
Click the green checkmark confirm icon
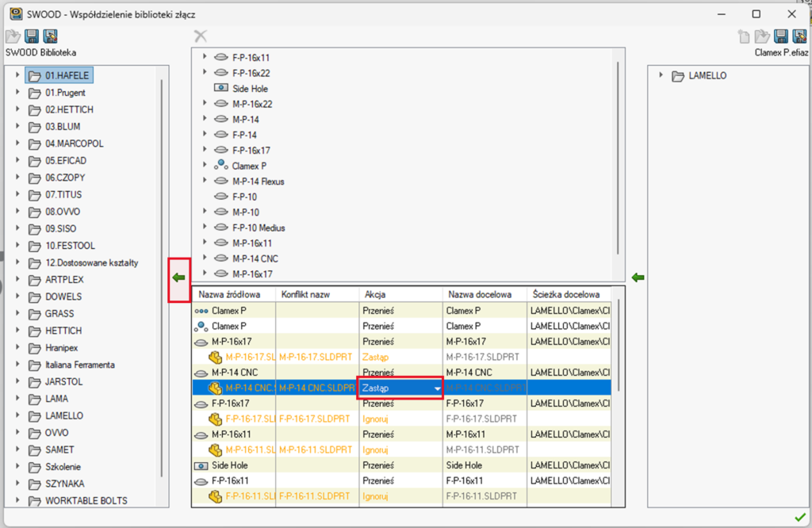click(x=799, y=518)
